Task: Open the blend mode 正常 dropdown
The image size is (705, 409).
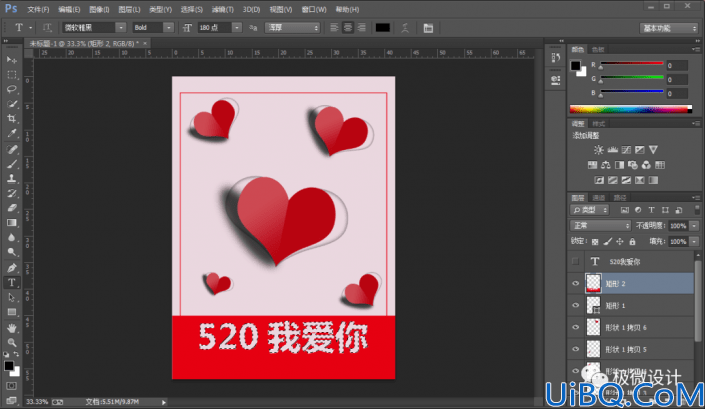Action: (600, 226)
